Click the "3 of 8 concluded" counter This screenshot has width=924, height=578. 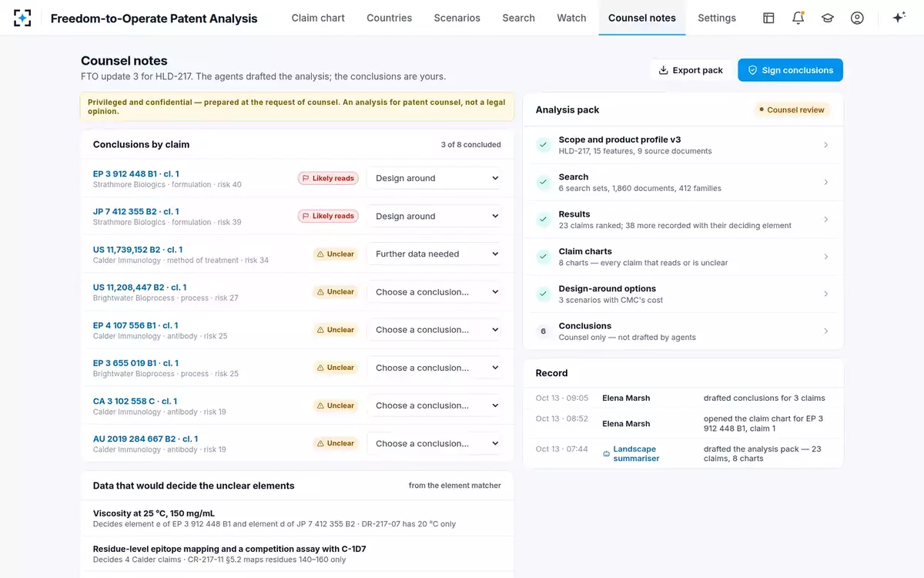click(471, 144)
